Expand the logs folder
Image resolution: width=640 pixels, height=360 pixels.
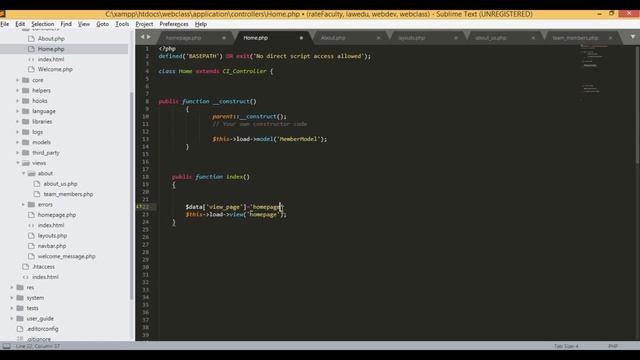click(x=18, y=132)
